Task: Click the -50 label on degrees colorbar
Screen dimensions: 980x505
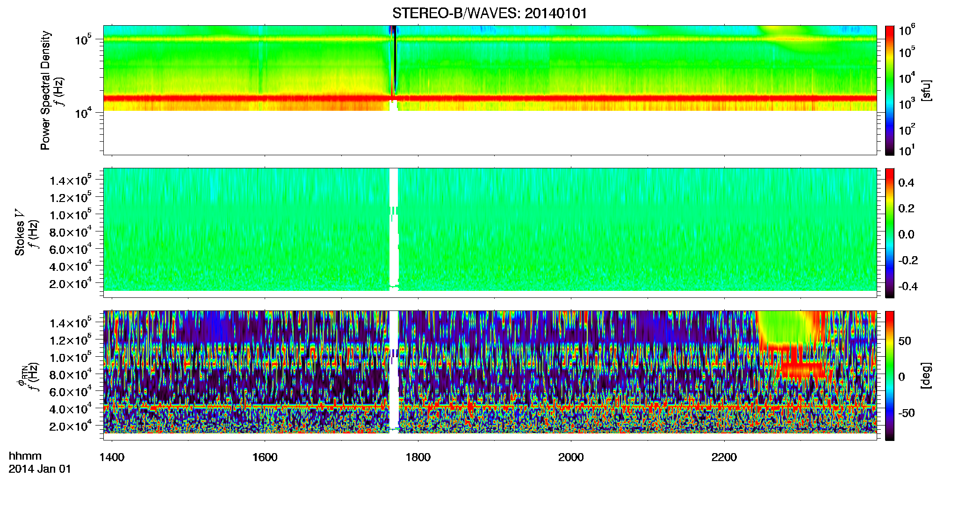Action: [907, 413]
